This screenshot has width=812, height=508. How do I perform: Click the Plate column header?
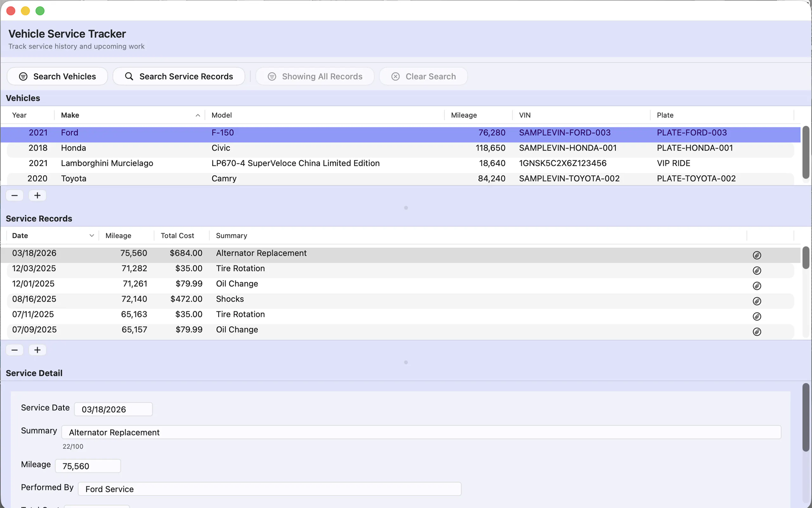coord(722,115)
